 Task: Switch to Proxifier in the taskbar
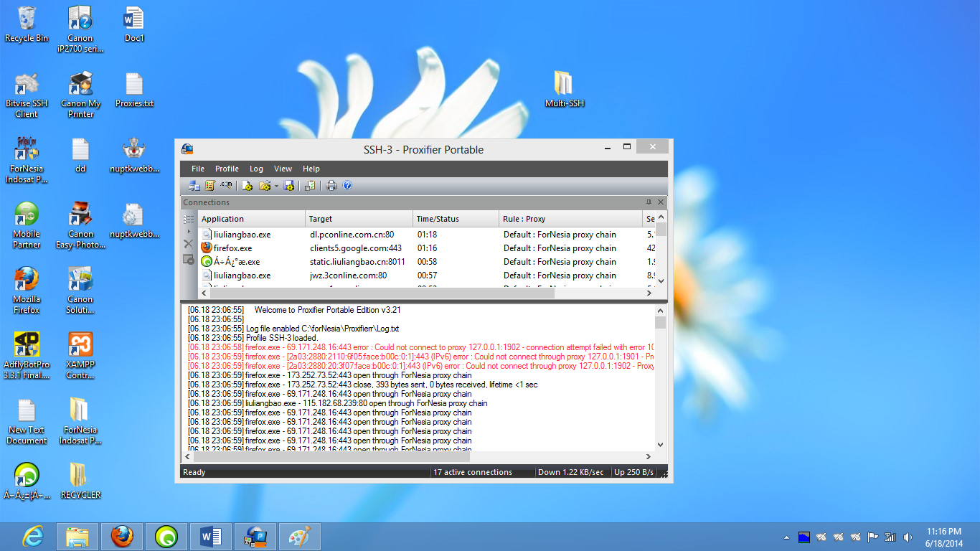(255, 537)
